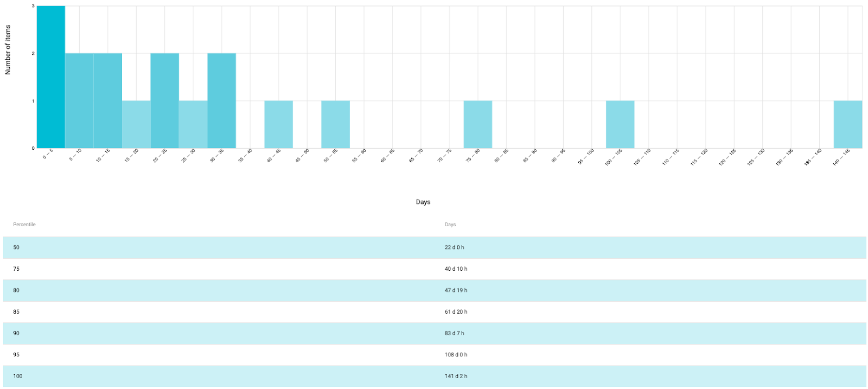Click the '135 – 140' x-axis label
The width and height of the screenshot is (868, 389).
click(813, 157)
